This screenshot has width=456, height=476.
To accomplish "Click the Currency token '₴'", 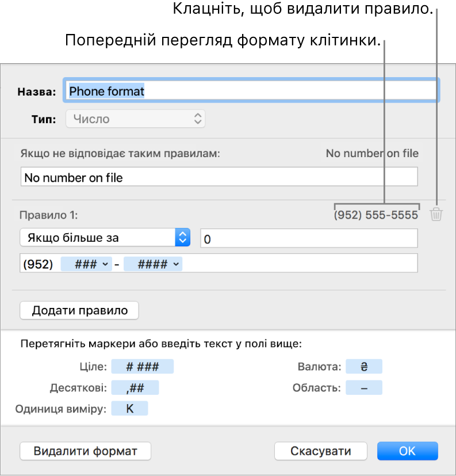I will tap(363, 367).
